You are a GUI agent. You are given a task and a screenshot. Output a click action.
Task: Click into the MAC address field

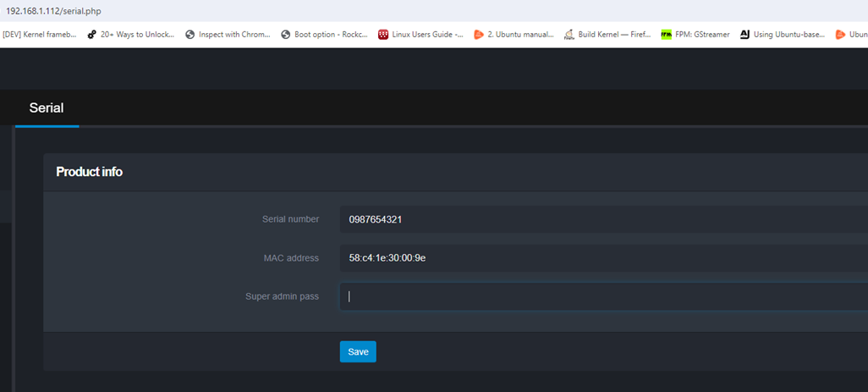[x=601, y=257]
